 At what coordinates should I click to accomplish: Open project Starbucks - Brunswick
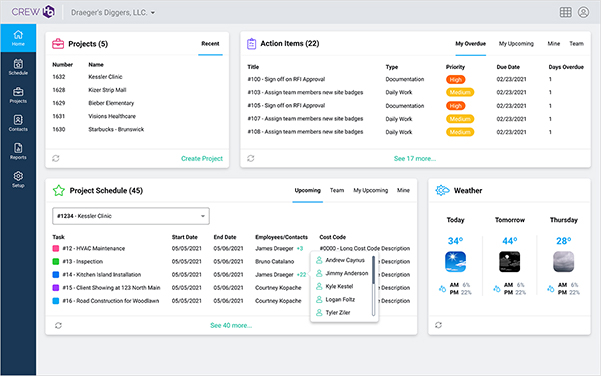point(116,130)
